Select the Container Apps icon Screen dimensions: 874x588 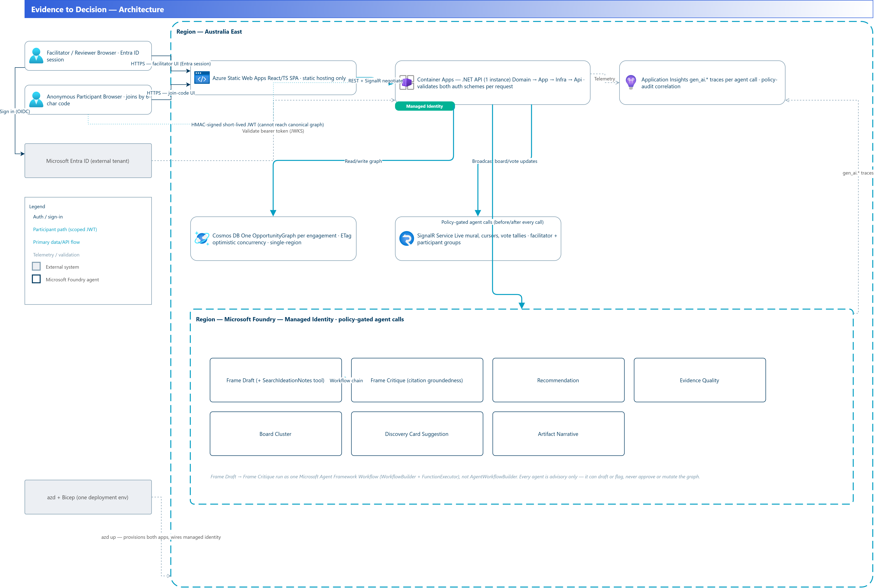[407, 83]
